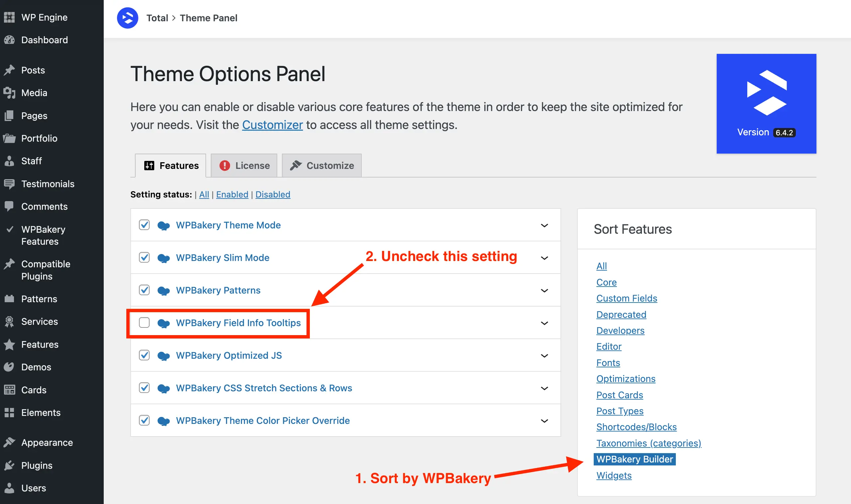Switch to the Customize tab
The width and height of the screenshot is (851, 504).
pos(321,166)
